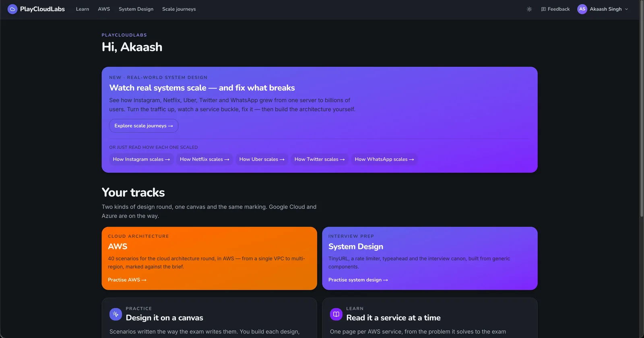Open the Learn nav item
This screenshot has width=644, height=338.
tap(83, 9)
